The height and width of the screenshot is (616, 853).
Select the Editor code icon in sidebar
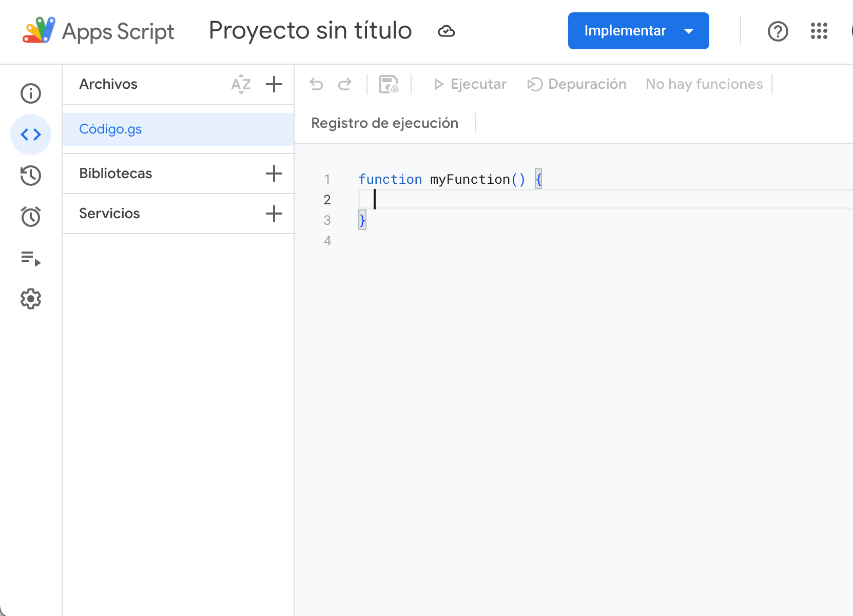coord(31,134)
